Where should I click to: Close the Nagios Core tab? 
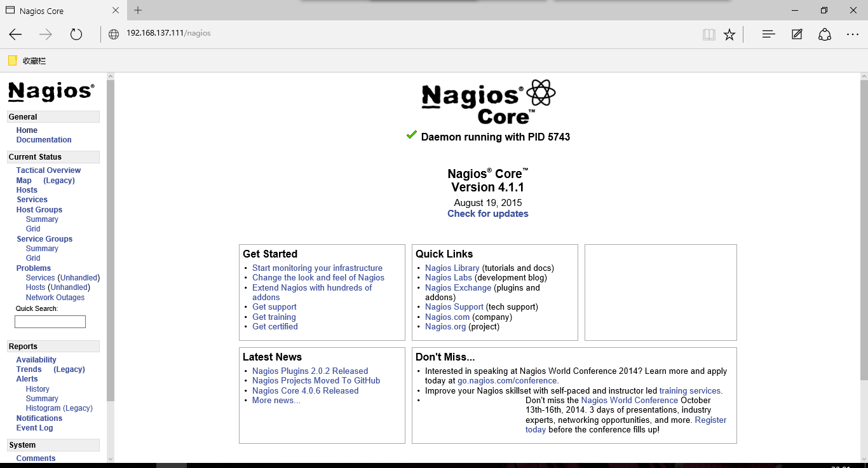[x=116, y=11]
